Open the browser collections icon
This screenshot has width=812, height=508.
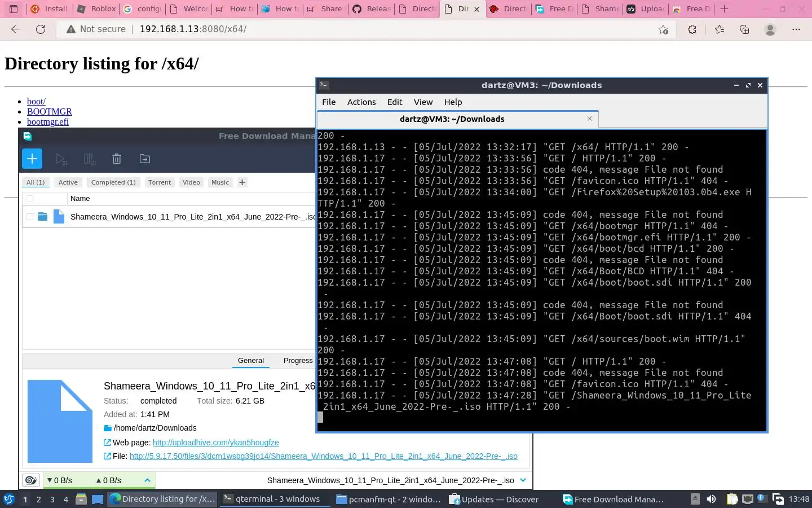pyautogui.click(x=744, y=29)
